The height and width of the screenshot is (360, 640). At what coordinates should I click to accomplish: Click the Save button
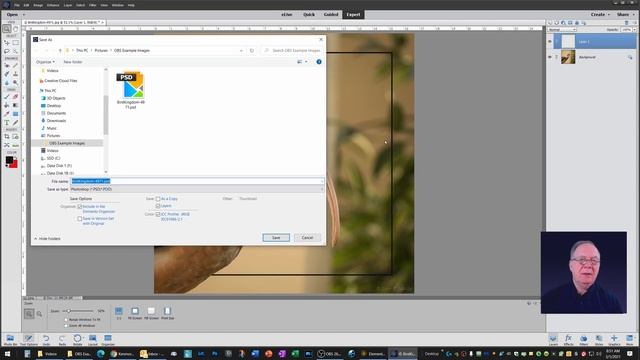pos(276,238)
